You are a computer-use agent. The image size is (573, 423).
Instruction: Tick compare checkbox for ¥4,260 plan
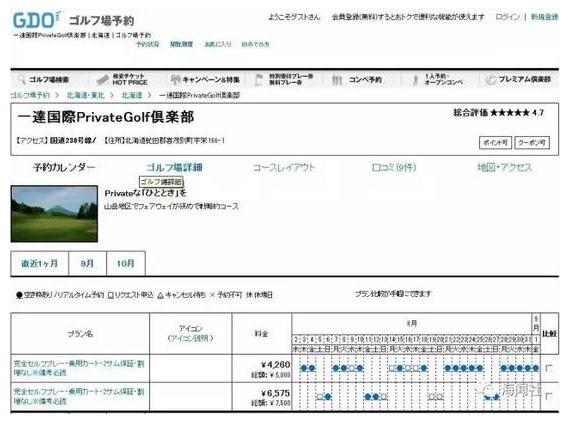point(549,368)
